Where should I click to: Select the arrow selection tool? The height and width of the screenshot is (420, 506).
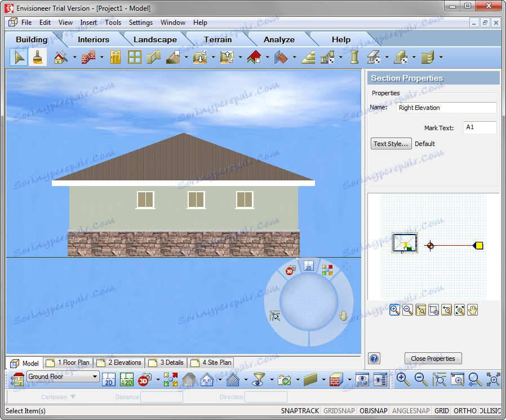coord(19,57)
